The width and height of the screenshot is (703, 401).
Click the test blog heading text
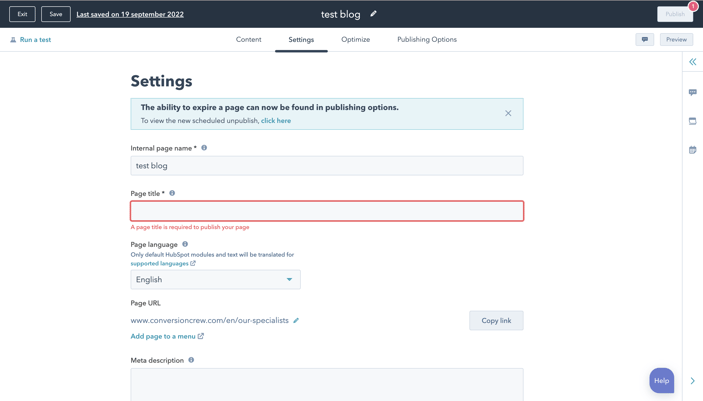pyautogui.click(x=340, y=14)
